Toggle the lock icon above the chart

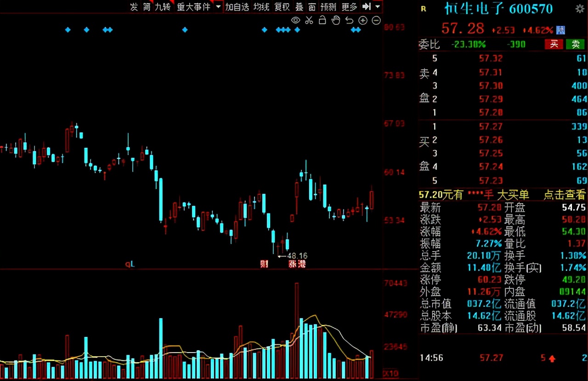pyautogui.click(x=322, y=20)
